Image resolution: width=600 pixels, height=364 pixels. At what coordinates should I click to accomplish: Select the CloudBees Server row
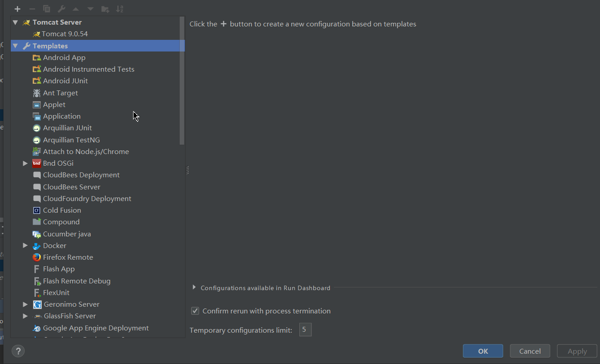pyautogui.click(x=98, y=187)
